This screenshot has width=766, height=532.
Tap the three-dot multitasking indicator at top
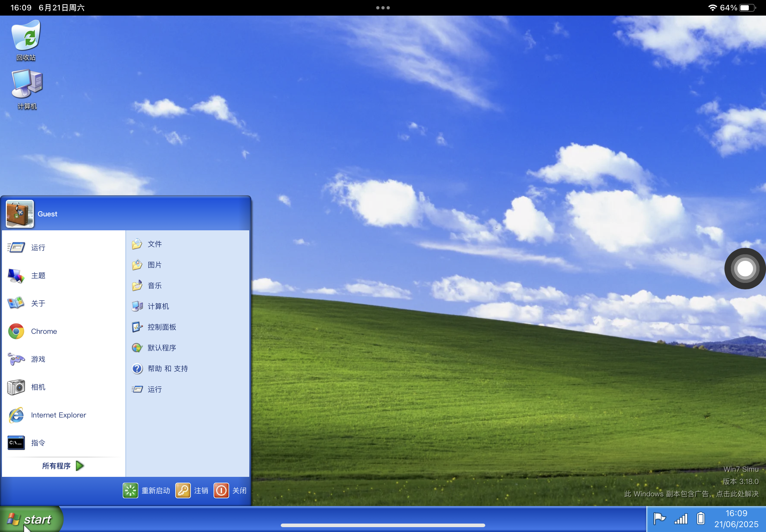pyautogui.click(x=383, y=8)
